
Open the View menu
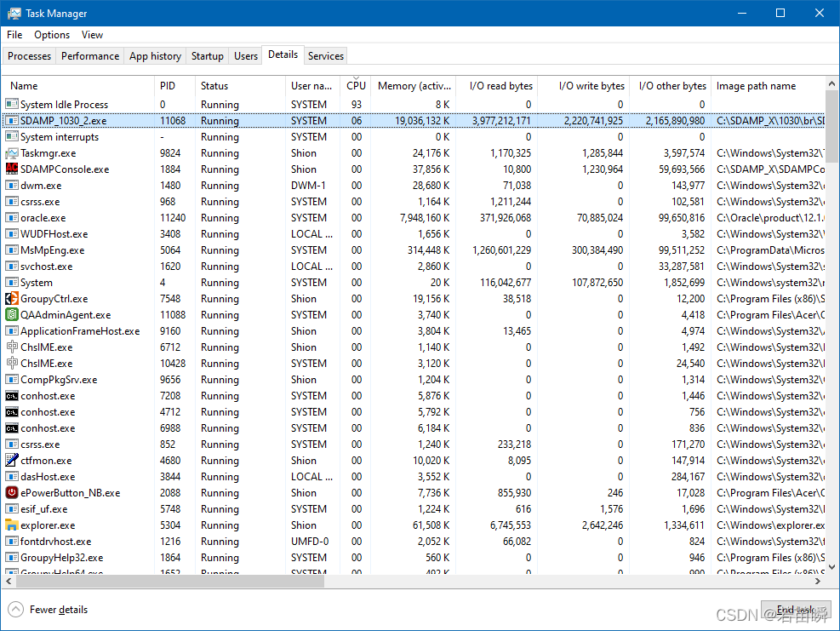coord(92,35)
